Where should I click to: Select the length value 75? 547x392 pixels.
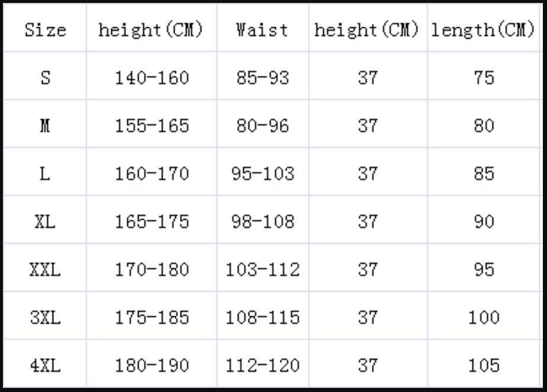pos(484,78)
